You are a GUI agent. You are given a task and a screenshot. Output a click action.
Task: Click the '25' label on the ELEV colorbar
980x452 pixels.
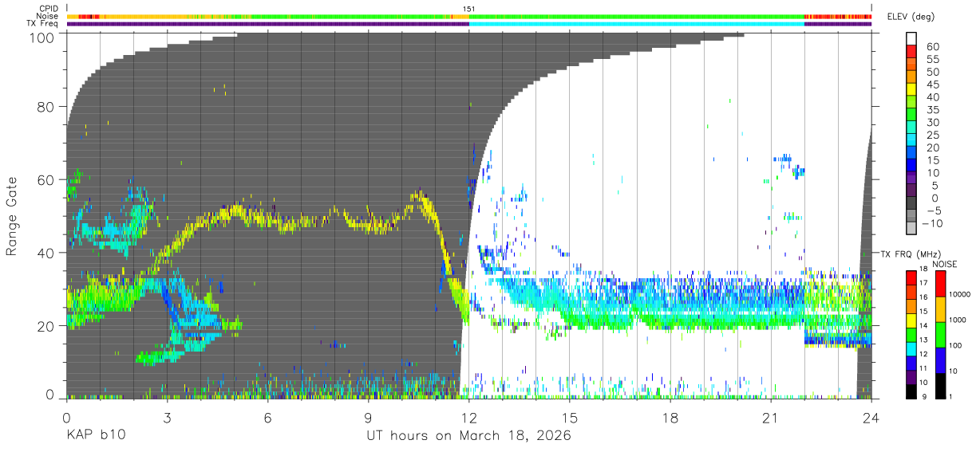tap(933, 136)
